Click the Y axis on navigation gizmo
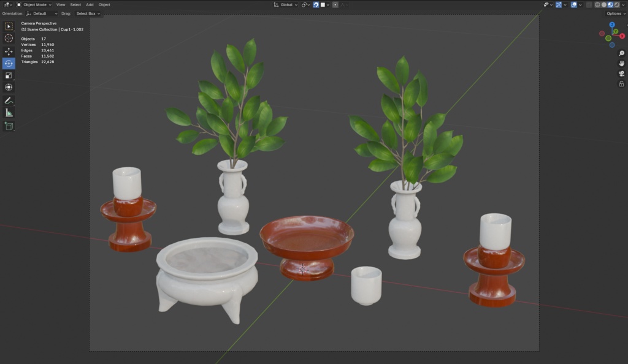The height and width of the screenshot is (364, 628). pos(616,31)
